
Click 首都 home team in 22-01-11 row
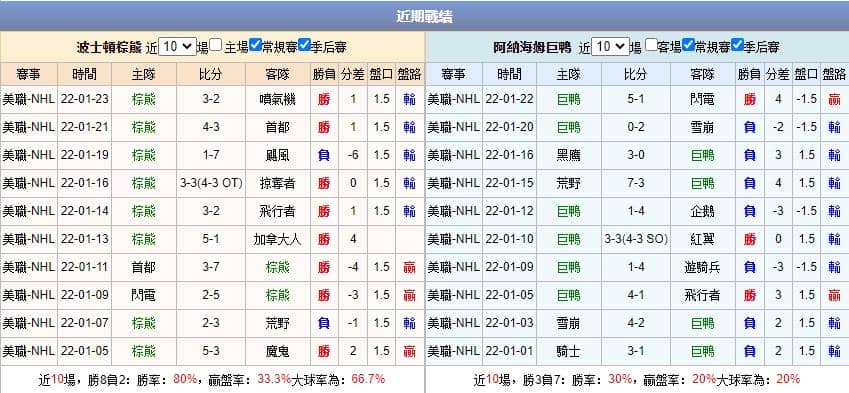[143, 267]
